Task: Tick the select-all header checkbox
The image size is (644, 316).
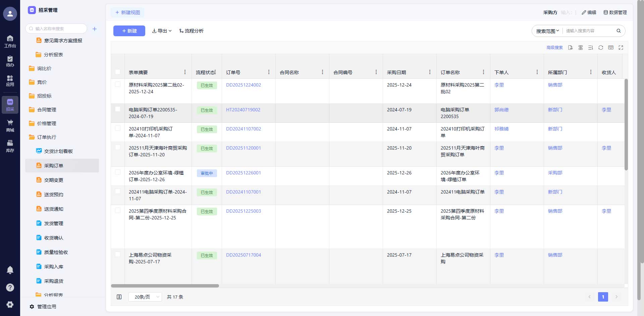Action: (118, 72)
